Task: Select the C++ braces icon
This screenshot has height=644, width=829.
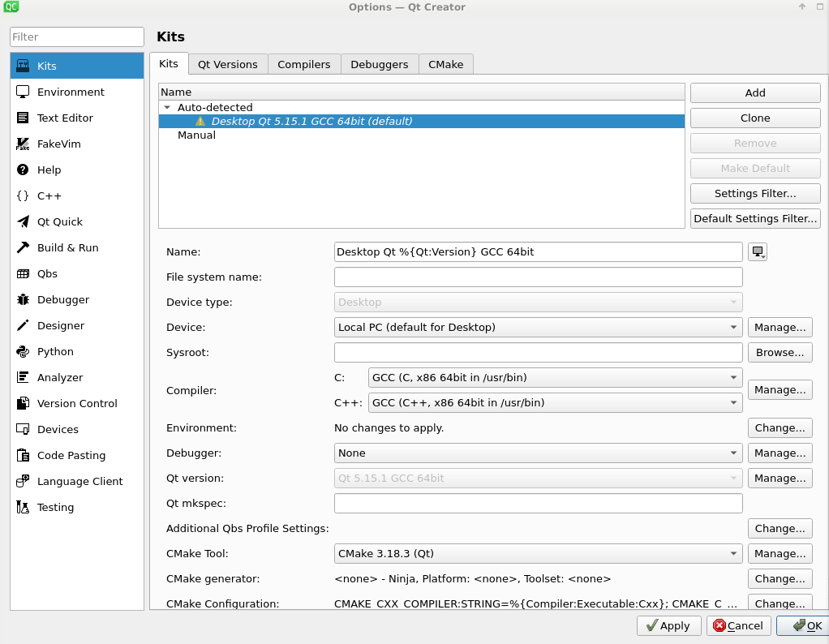Action: tap(23, 195)
